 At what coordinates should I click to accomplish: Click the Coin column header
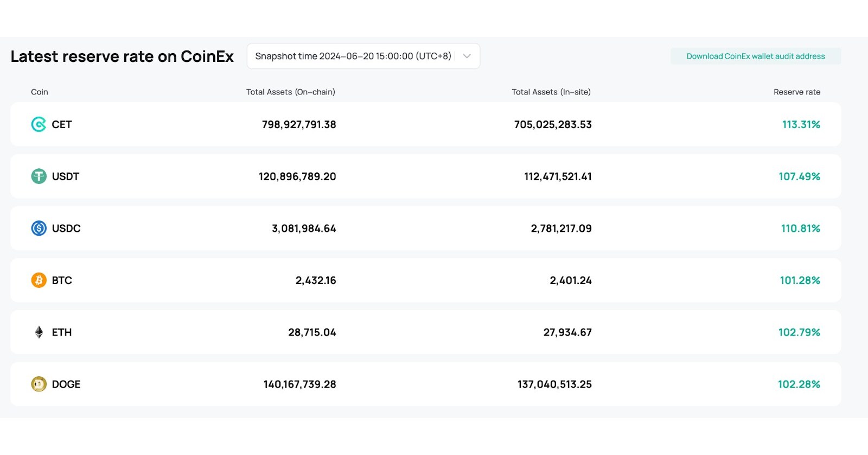(x=40, y=92)
